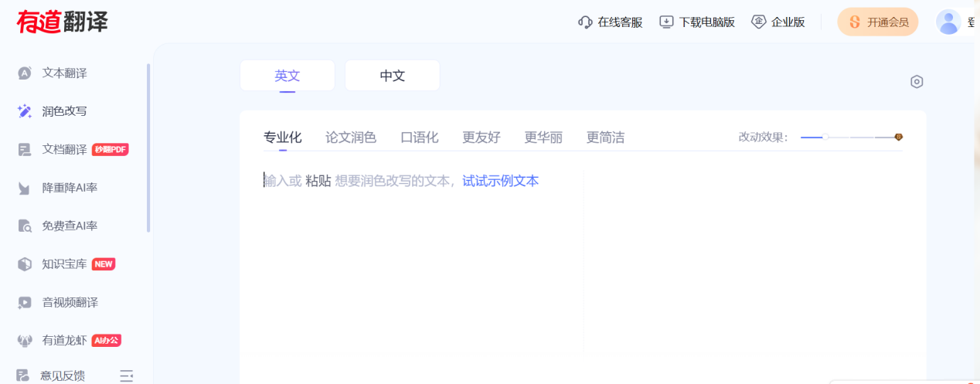The width and height of the screenshot is (980, 384).
Task: Click the 知识宝库 cube icon
Action: click(x=25, y=264)
